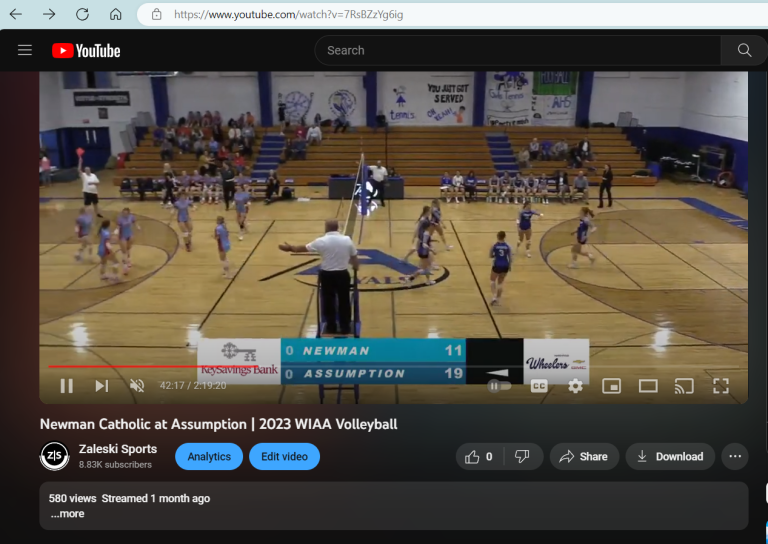This screenshot has height=544, width=768.
Task: Go to YouTube home via logo
Action: tap(86, 50)
